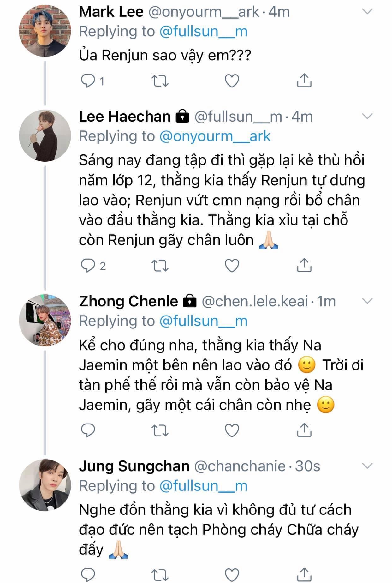Like Mark Lee's tweet
This screenshot has height=583, width=392.
coord(232,81)
